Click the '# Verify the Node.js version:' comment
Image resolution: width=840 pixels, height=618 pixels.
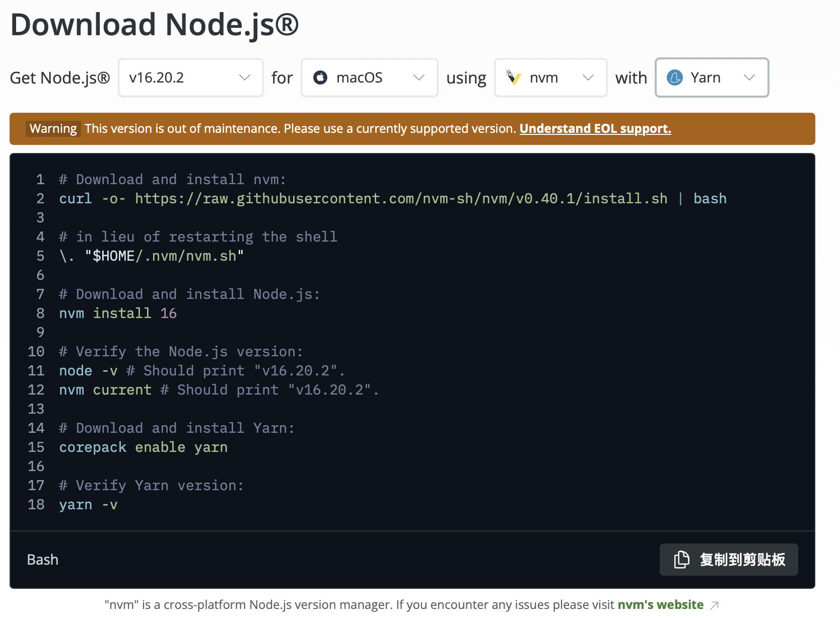click(181, 352)
